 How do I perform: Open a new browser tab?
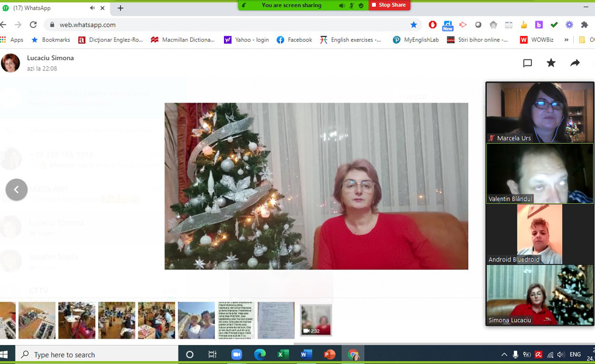click(x=120, y=8)
